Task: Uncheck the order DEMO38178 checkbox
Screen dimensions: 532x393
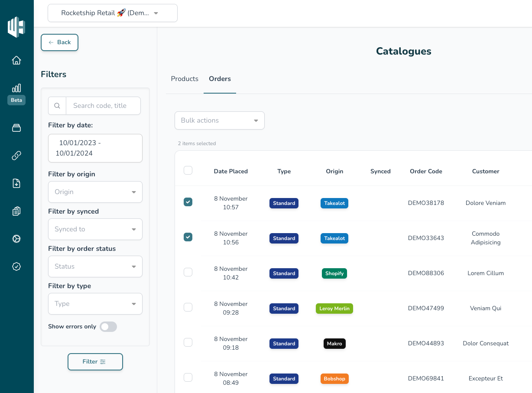Action: tap(188, 202)
